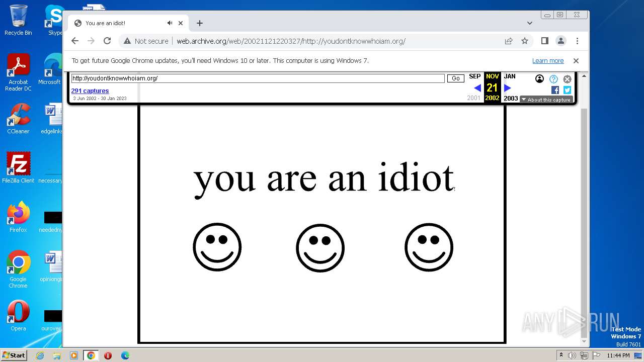
Task: Share capture on Twitter
Action: coord(567,90)
